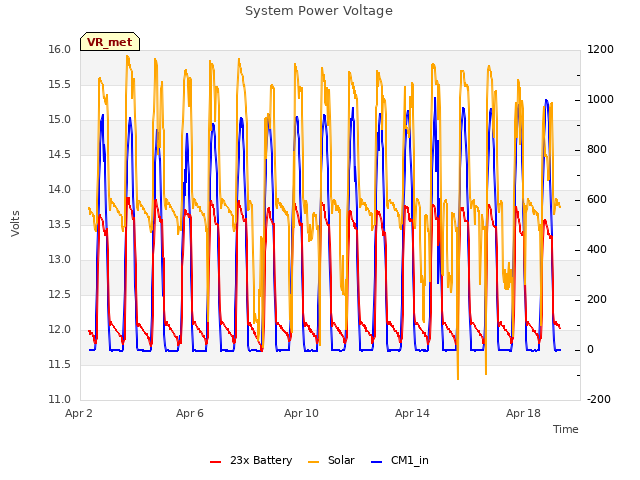Screen dimensions: 640x480
Task: Click the 12.0 left axis value
Action: [60, 329]
